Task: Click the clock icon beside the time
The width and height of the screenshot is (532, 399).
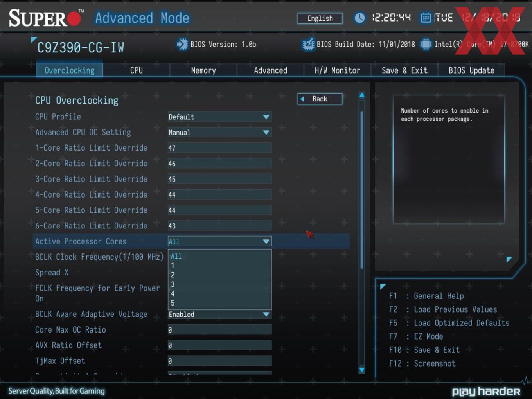Action: pos(359,18)
